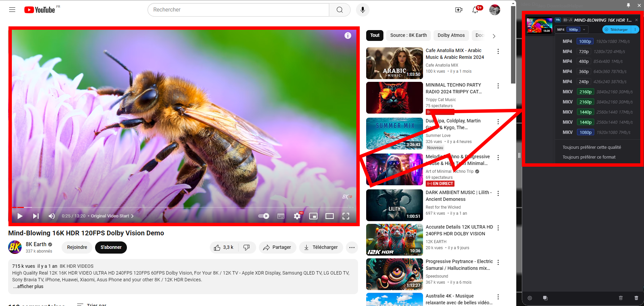This screenshot has width=644, height=306.
Task: Select Source : 8K Earth chip
Action: 408,36
